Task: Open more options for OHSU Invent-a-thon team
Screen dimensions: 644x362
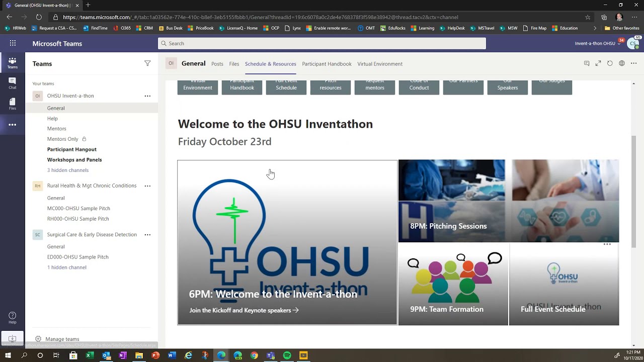Action: [147, 96]
